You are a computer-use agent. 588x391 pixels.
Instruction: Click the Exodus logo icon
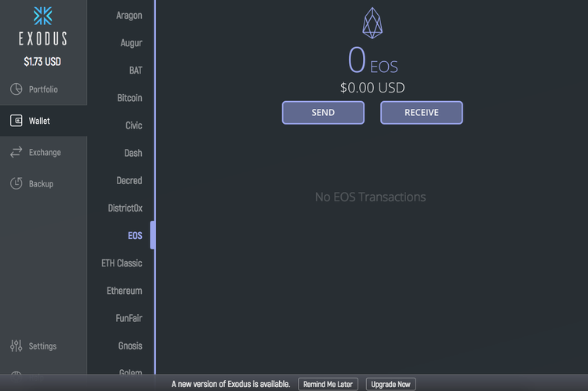coord(43,16)
